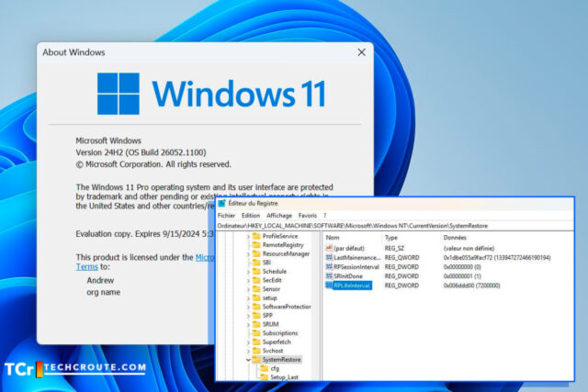Image resolution: width=588 pixels, height=392 pixels.
Task: Click the REG_QWORD type cell
Action: pyautogui.click(x=401, y=257)
